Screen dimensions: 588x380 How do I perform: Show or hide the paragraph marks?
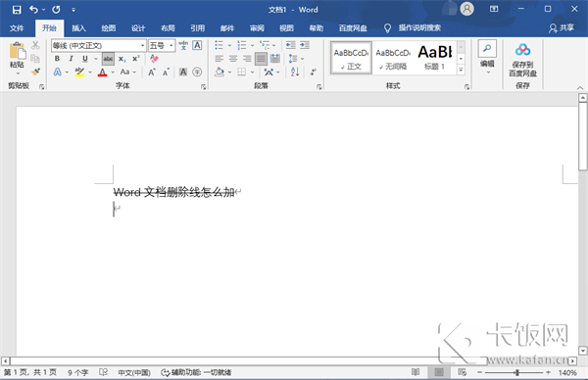point(314,71)
